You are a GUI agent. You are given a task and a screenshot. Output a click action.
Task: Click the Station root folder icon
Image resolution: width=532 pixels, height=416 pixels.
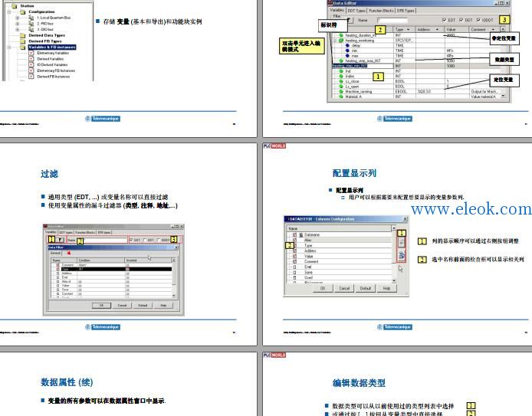click(15, 6)
